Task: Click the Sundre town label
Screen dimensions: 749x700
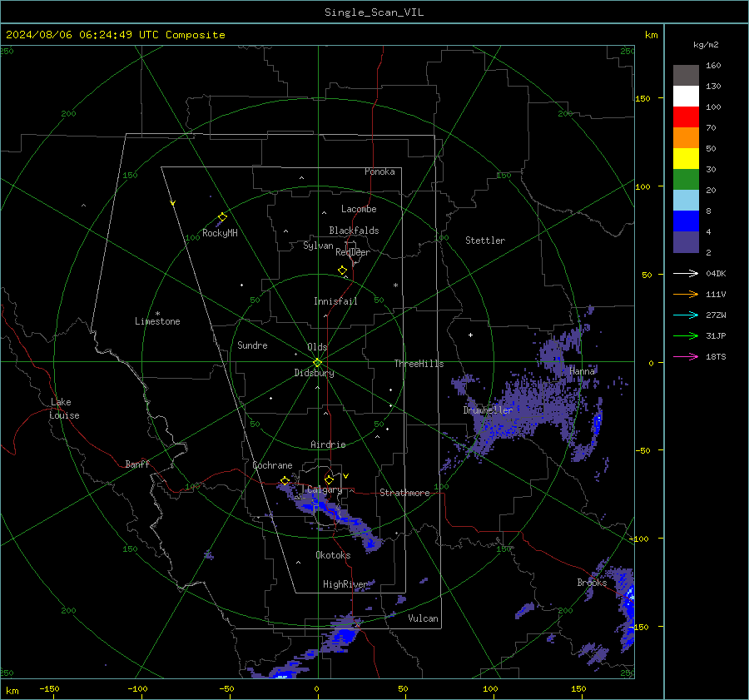Action: click(x=252, y=345)
